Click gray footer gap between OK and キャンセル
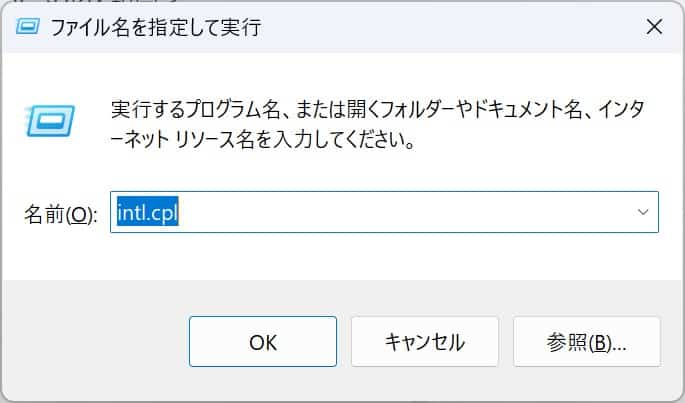Image resolution: width=685 pixels, height=403 pixels. point(344,342)
